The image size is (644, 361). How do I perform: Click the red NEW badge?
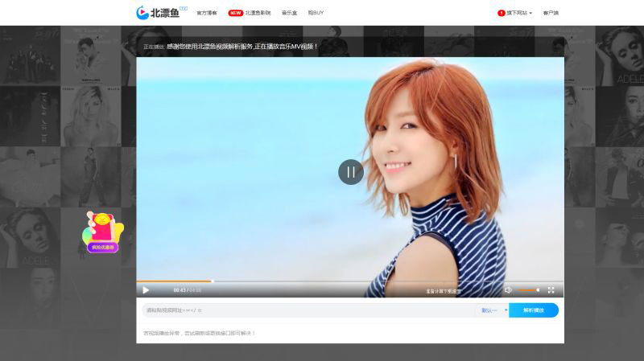coord(235,13)
